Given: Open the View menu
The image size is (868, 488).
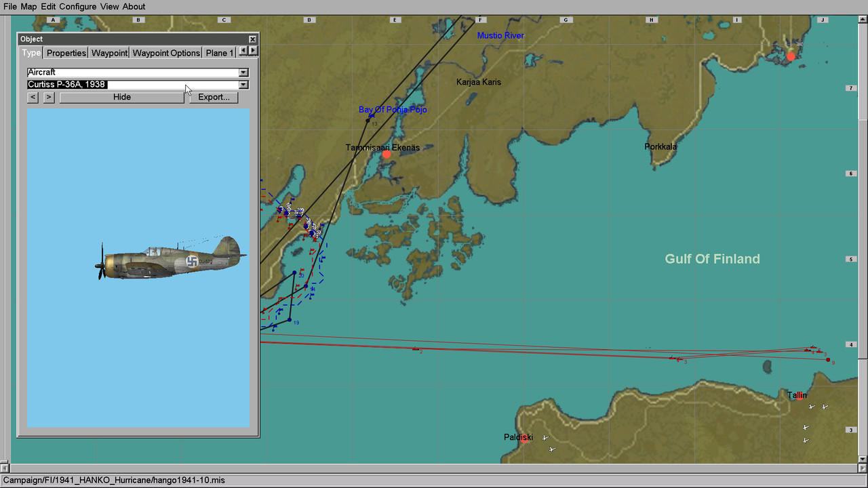Looking at the screenshot, I should click(109, 7).
